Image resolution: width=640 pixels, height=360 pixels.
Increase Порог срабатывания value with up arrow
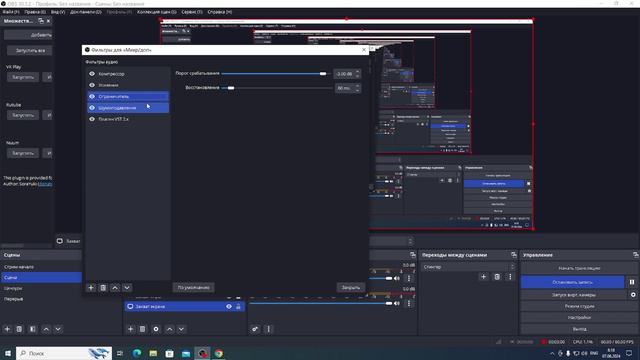coord(358,72)
